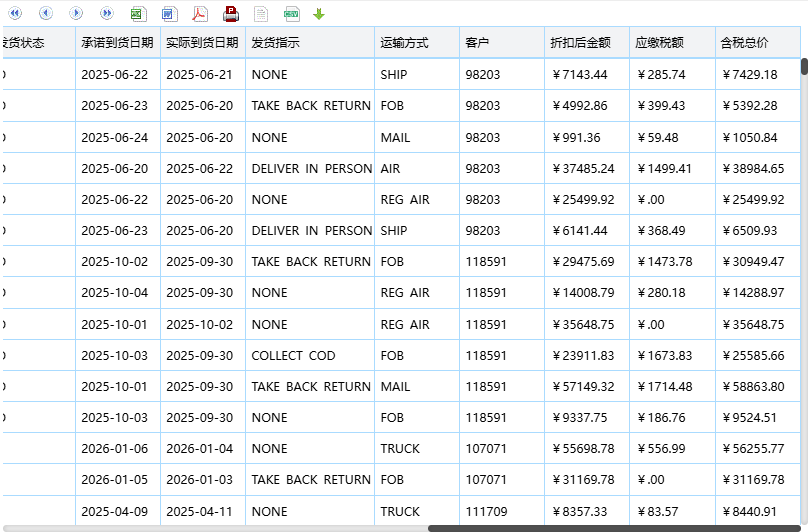Image resolution: width=808 pixels, height=532 pixels.
Task: Go to the first page of the report
Action: pyautogui.click(x=15, y=13)
